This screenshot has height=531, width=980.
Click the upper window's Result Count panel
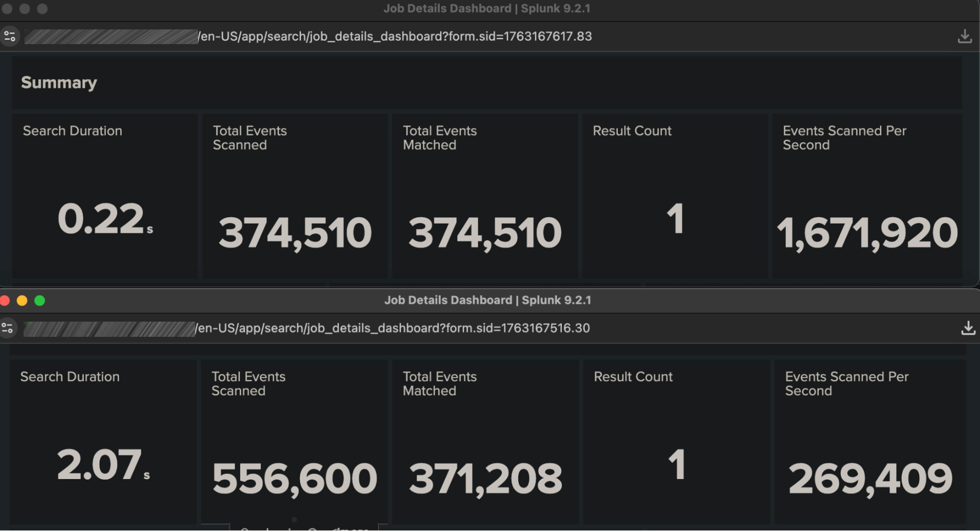tap(675, 196)
